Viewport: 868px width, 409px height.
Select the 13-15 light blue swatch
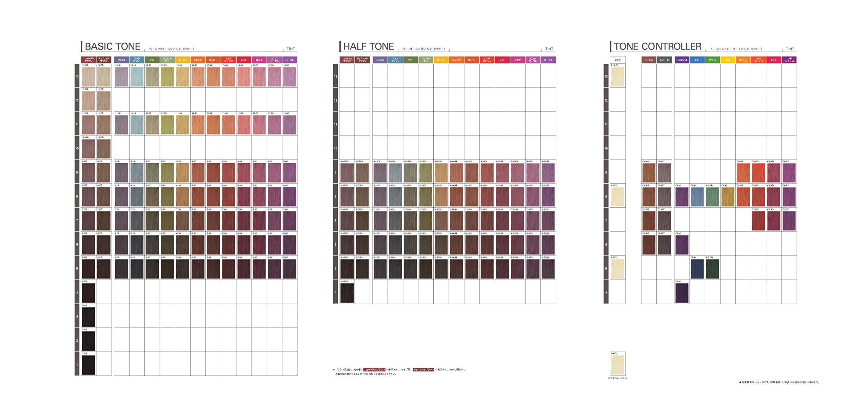[137, 77]
